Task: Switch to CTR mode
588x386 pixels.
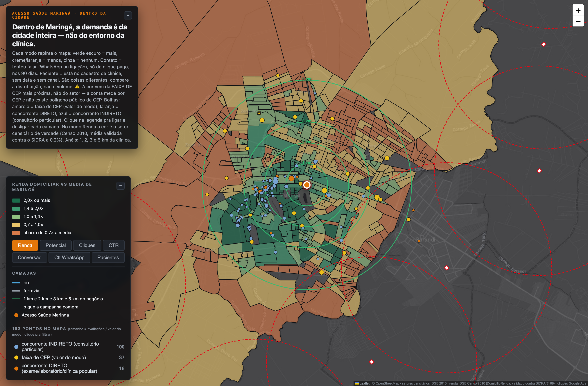Action: point(113,245)
